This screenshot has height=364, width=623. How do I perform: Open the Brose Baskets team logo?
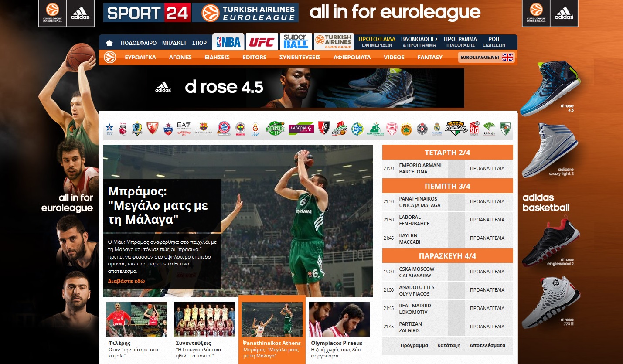pos(123,129)
